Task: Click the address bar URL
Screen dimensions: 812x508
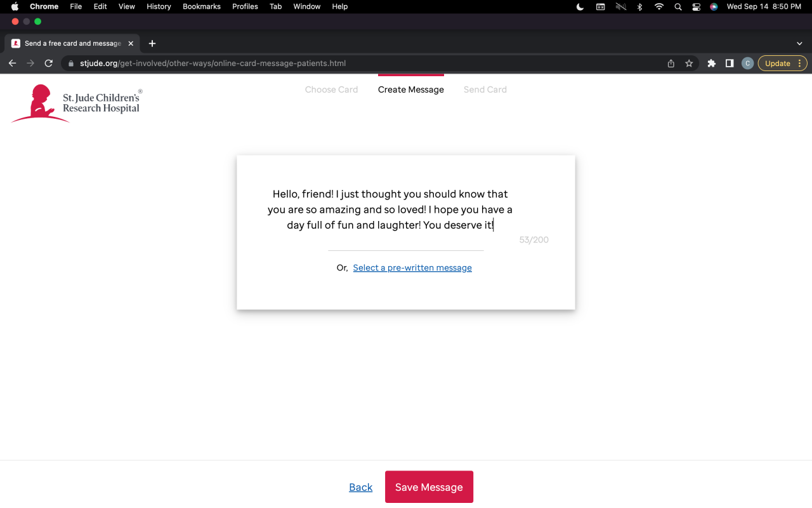Action: [213, 63]
